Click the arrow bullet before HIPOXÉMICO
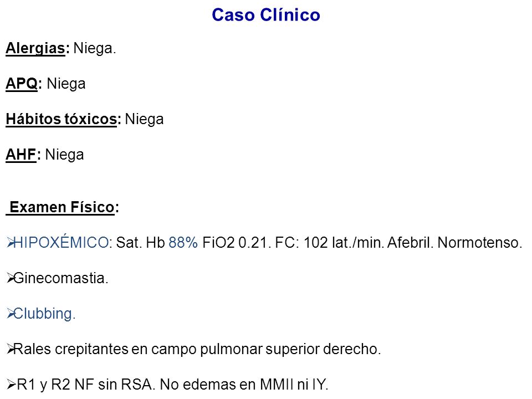 point(11,243)
